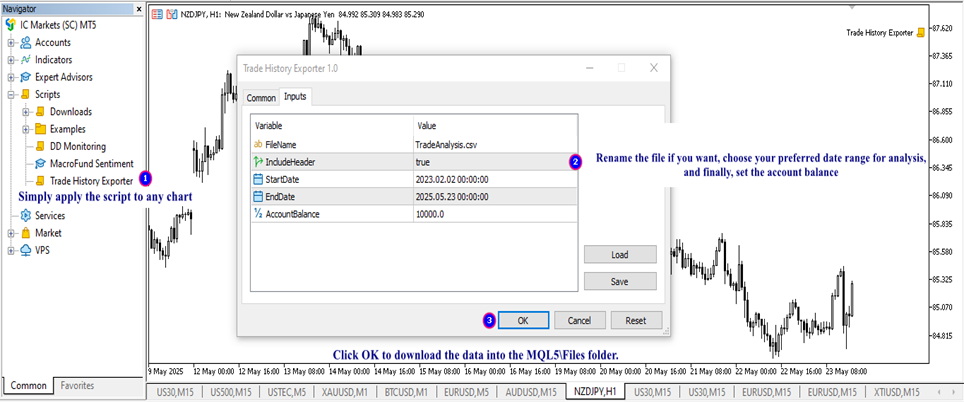
Task: Click the Scripts scroll icon in Navigator
Action: click(25, 95)
